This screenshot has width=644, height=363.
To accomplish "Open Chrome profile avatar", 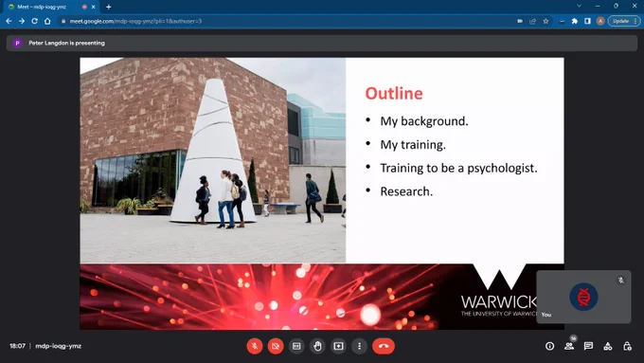I will click(600, 21).
